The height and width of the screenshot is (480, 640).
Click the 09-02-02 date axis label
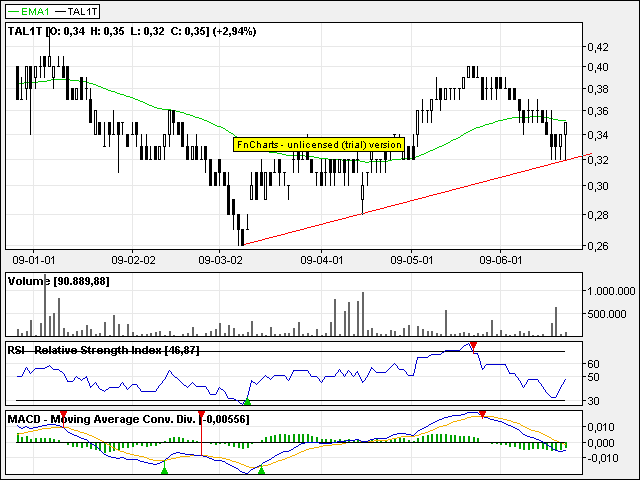point(133,260)
